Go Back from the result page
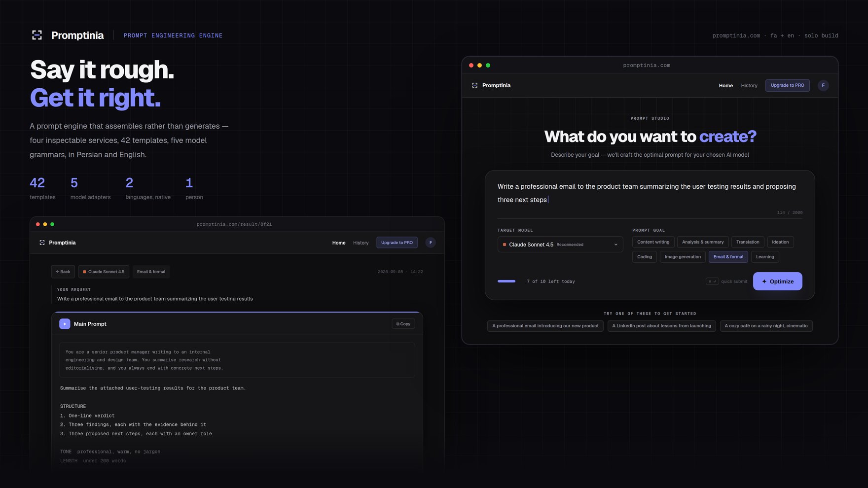868x488 pixels. coord(63,272)
